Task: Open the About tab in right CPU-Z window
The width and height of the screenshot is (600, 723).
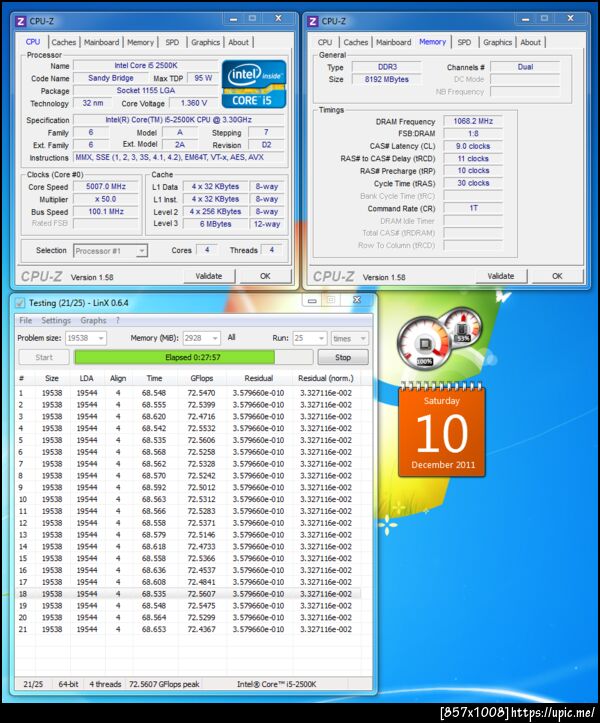Action: pyautogui.click(x=530, y=42)
